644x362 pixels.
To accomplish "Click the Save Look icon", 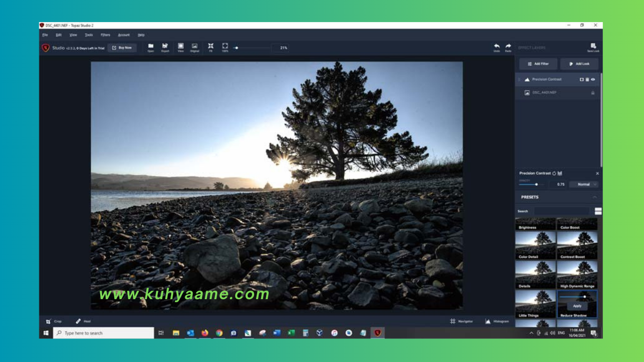I will [x=593, y=47].
